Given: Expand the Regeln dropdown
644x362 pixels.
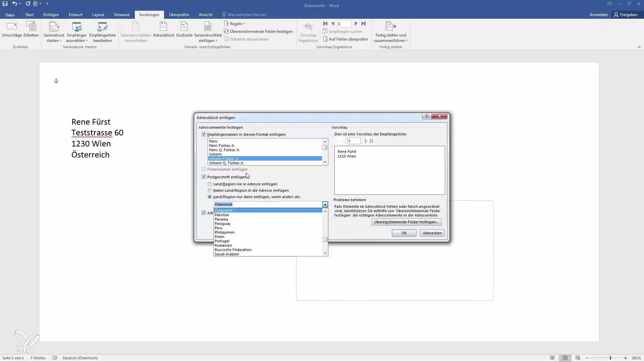Looking at the screenshot, I should [x=234, y=24].
